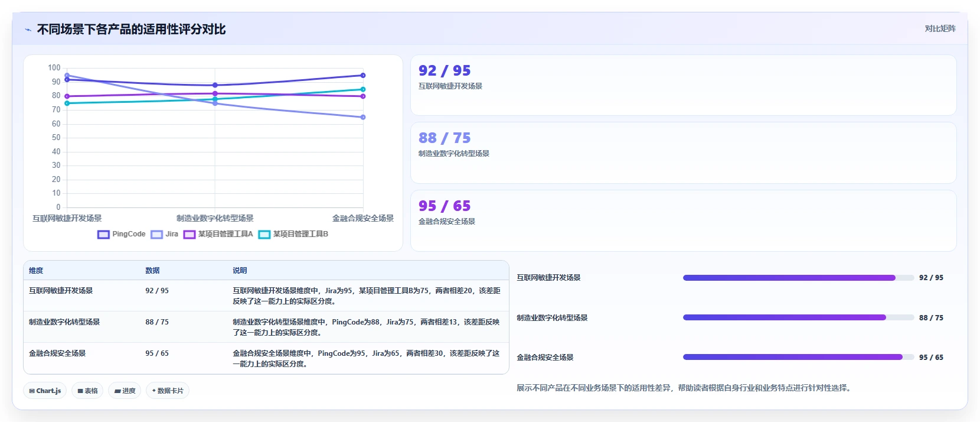Click the 数据卡片 tag chip

pos(168,391)
